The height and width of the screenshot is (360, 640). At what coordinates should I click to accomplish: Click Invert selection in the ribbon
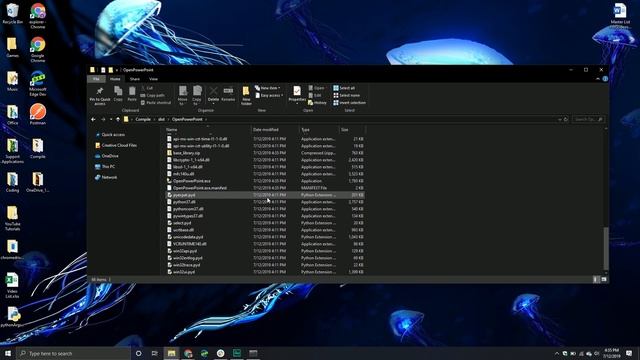[x=349, y=103]
